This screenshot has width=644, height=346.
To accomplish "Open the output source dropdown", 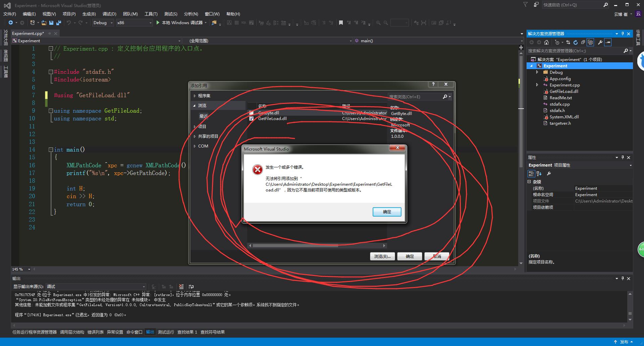I will tap(96, 287).
